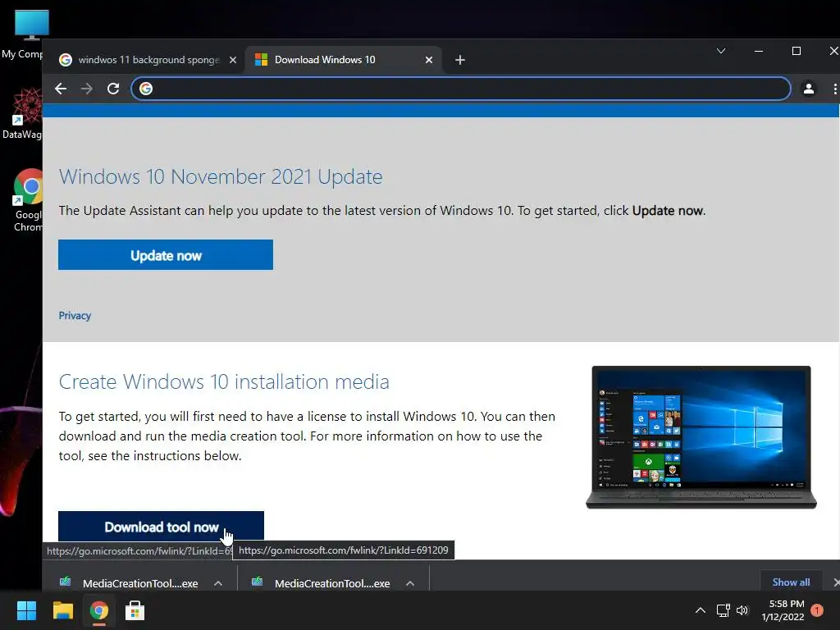Expand options for second MediaCreationTool download
Image resolution: width=840 pixels, height=630 pixels.
410,583
